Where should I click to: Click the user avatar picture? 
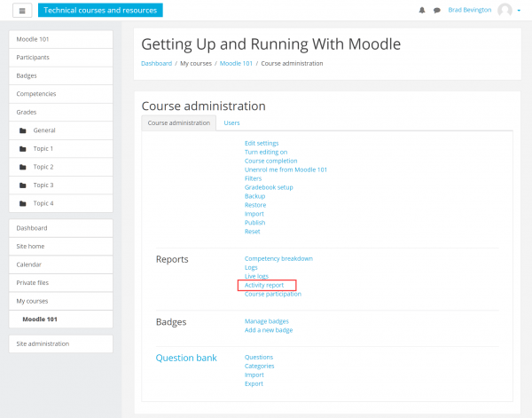click(505, 11)
